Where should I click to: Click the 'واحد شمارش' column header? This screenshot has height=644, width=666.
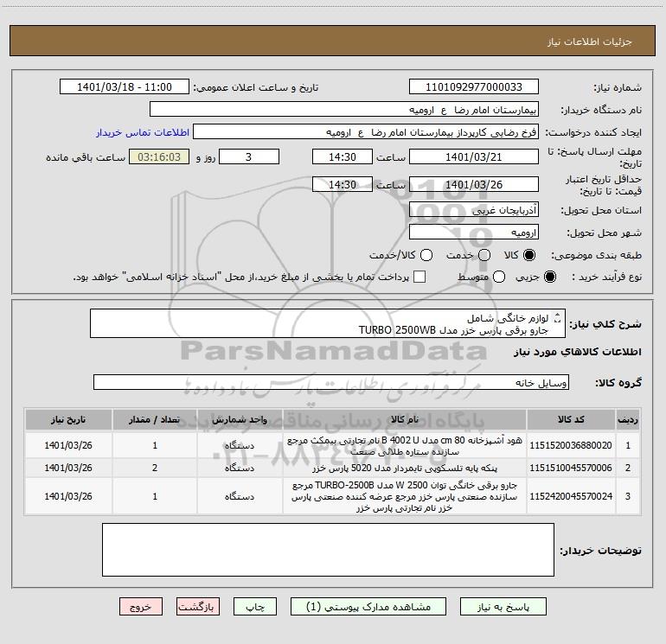pyautogui.click(x=240, y=419)
